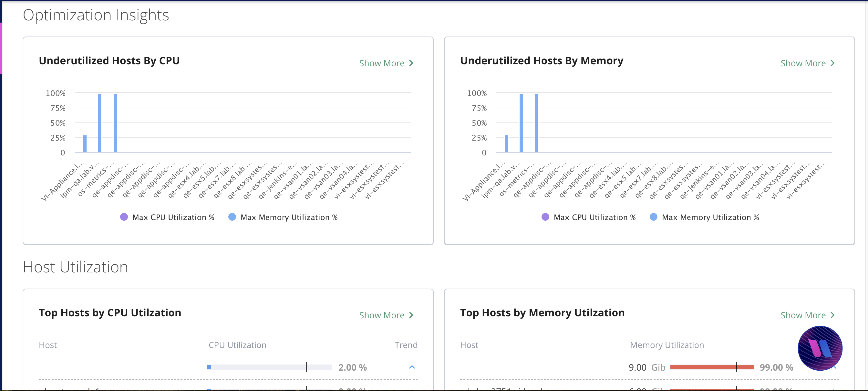
Task: Click 'qe-esx4.lab...' label in the CPU chart
Action: tap(187, 181)
